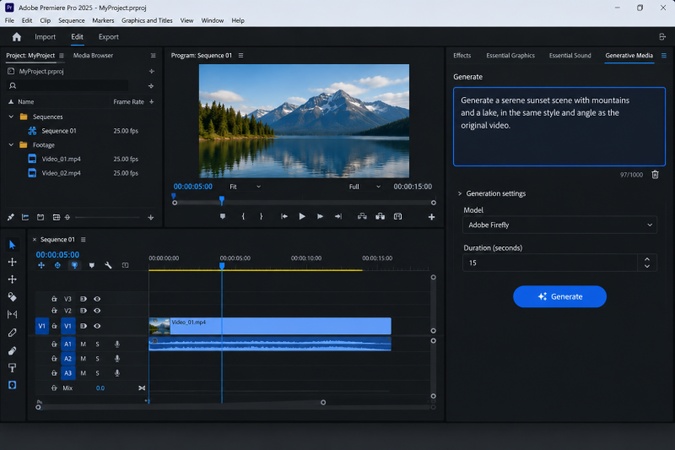Image resolution: width=675 pixels, height=450 pixels.
Task: Click the search icon in Project panel
Action: pyautogui.click(x=12, y=86)
